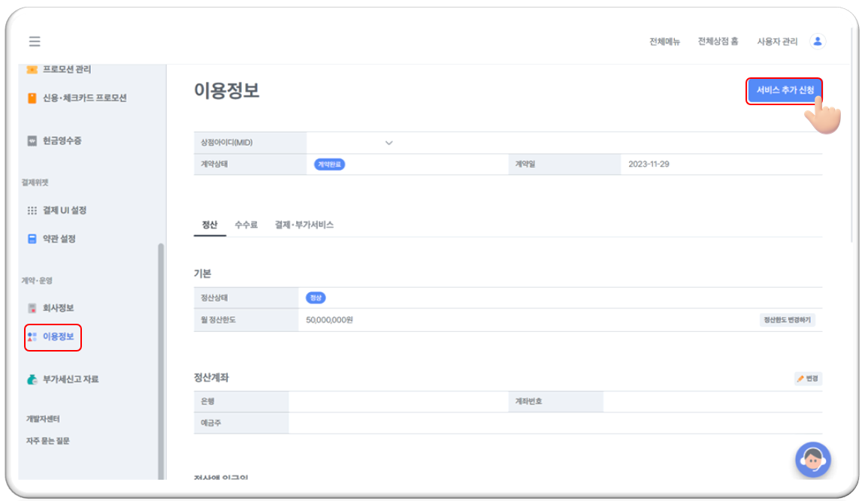This screenshot has height=501, width=868.
Task: Go to 사용자 관리 link
Action: (x=777, y=42)
